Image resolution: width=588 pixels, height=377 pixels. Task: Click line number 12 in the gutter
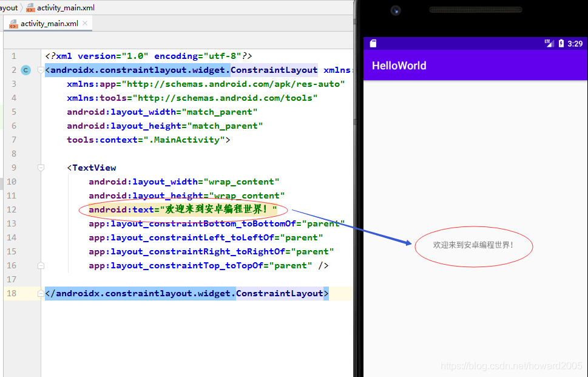coord(12,209)
